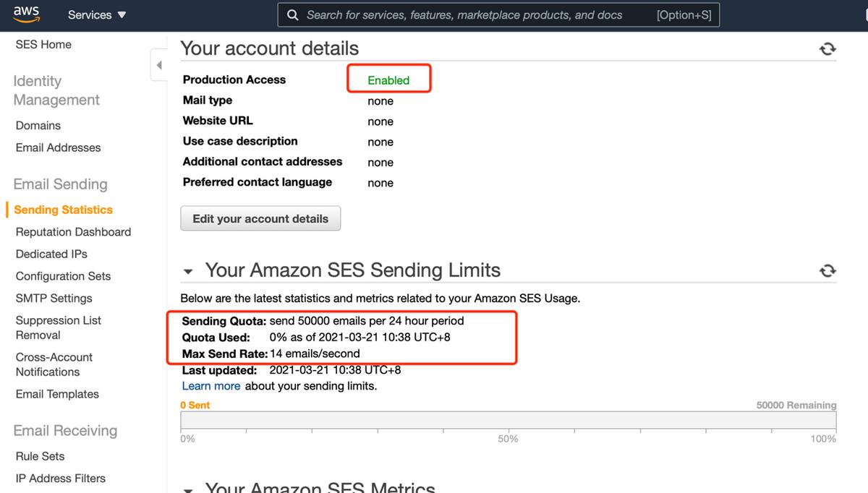
Task: Select Reputation Dashboard in sidebar
Action: click(x=73, y=232)
